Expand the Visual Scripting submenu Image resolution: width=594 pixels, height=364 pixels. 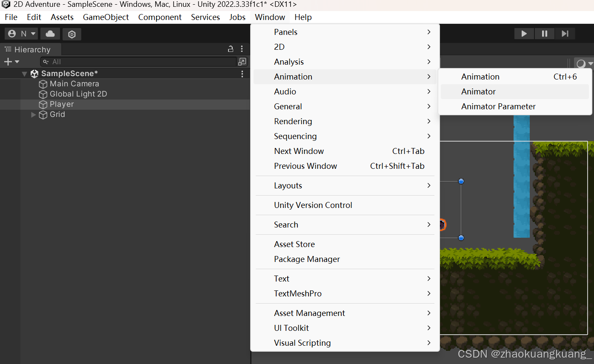pyautogui.click(x=345, y=343)
